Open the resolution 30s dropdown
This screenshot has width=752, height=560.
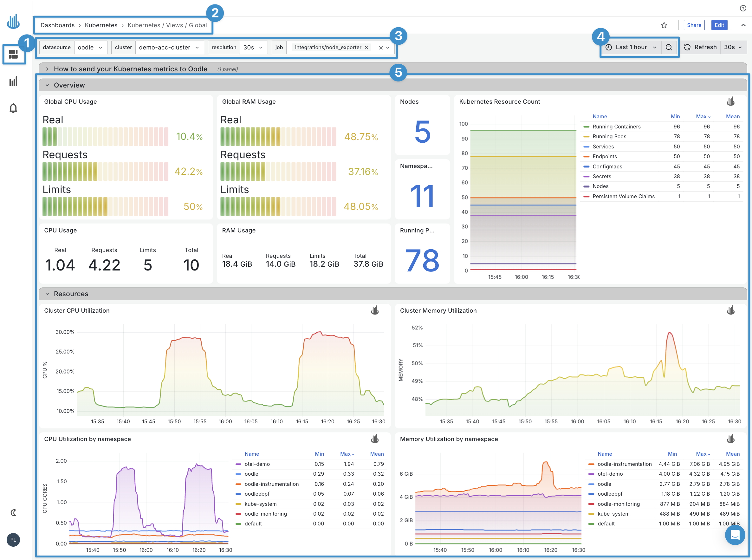[253, 48]
